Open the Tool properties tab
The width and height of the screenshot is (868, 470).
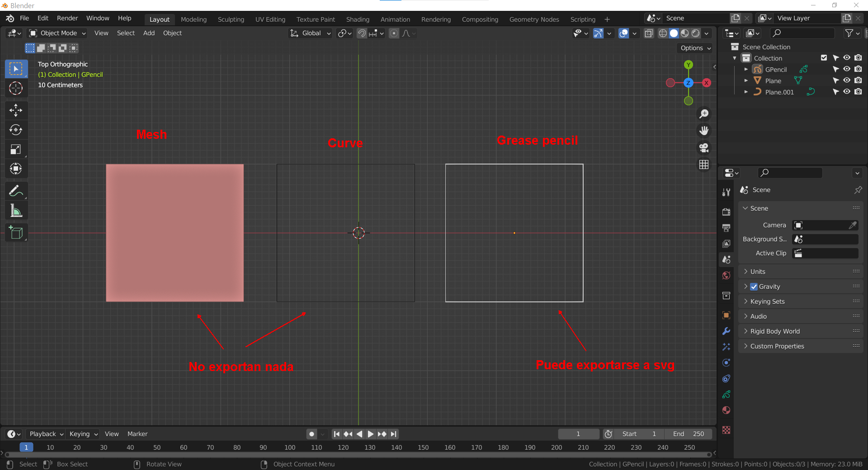pyautogui.click(x=726, y=192)
